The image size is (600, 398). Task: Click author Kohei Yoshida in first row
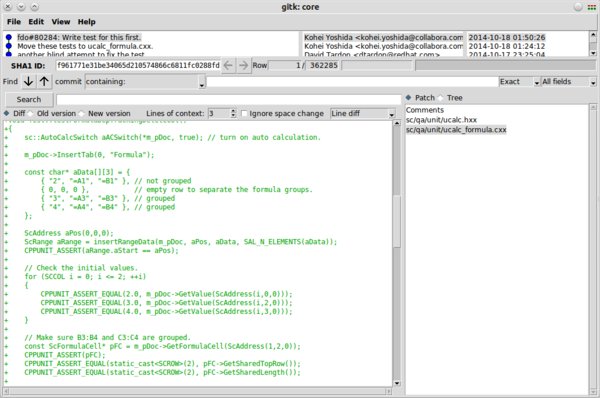pyautogui.click(x=383, y=38)
